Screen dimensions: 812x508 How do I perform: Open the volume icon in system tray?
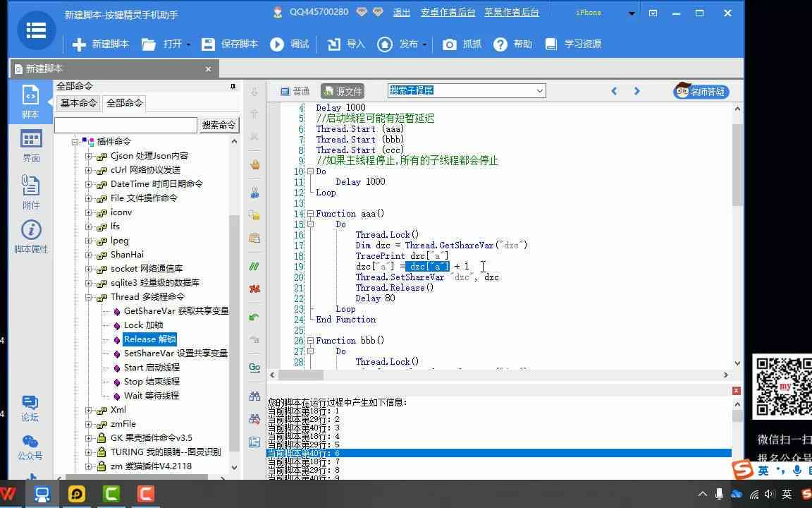pos(769,494)
